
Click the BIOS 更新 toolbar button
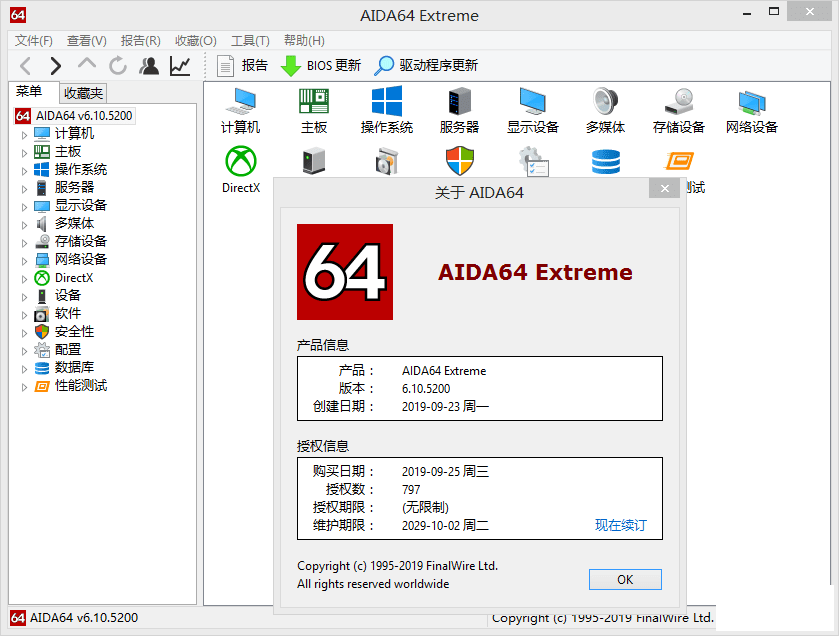(321, 66)
